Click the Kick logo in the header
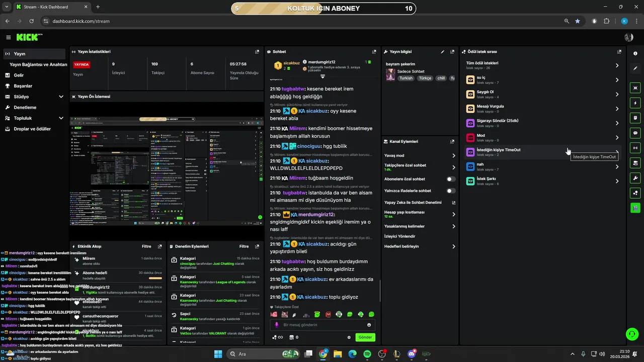This screenshot has height=362, width=644. 29,37
